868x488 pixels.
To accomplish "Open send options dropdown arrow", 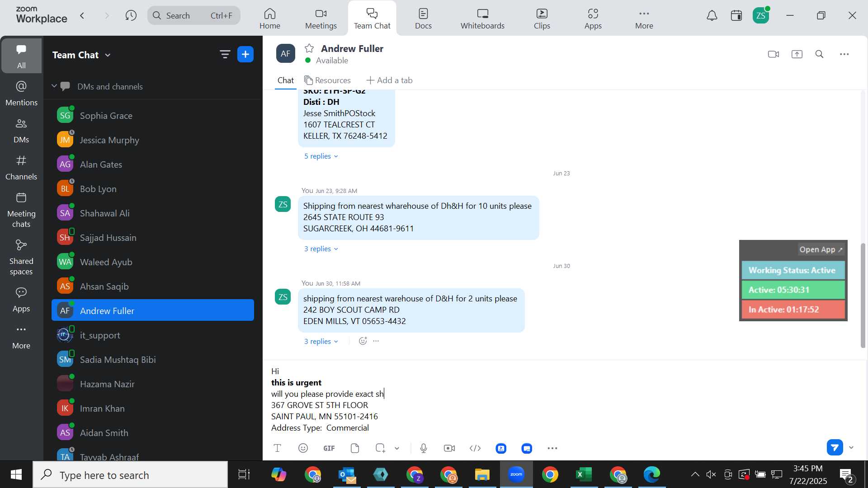I will pos(852,448).
